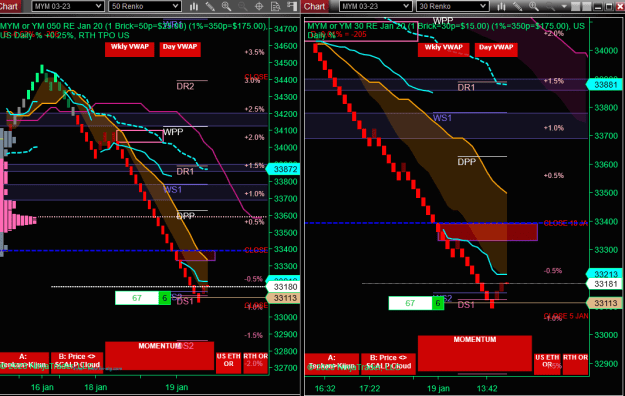
Task: Click DR1 level label in right chart
Action: pos(466,87)
